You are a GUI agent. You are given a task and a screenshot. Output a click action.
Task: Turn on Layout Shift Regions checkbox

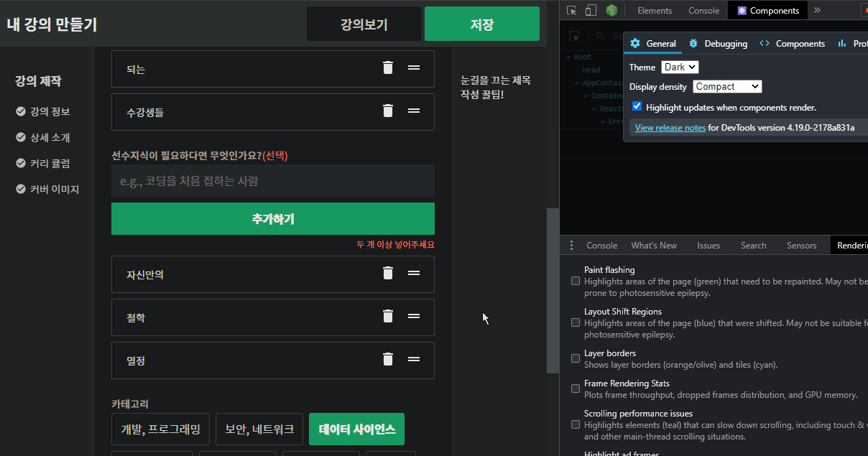point(576,322)
